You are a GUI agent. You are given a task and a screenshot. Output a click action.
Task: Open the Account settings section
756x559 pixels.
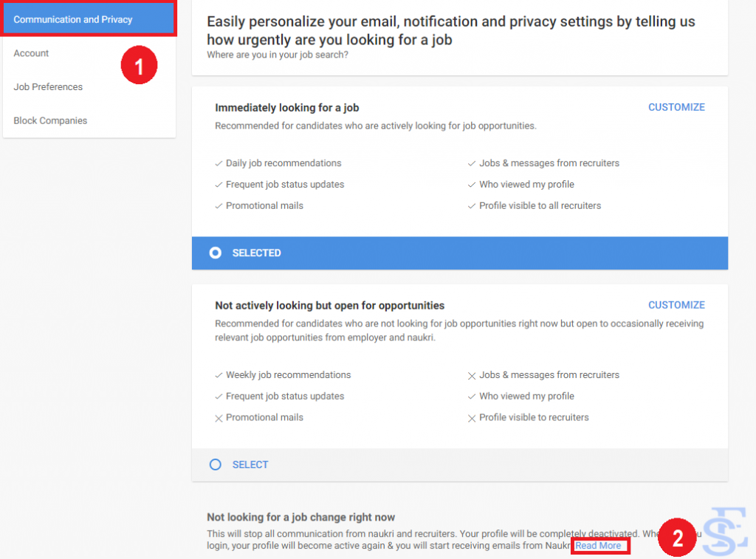31,53
